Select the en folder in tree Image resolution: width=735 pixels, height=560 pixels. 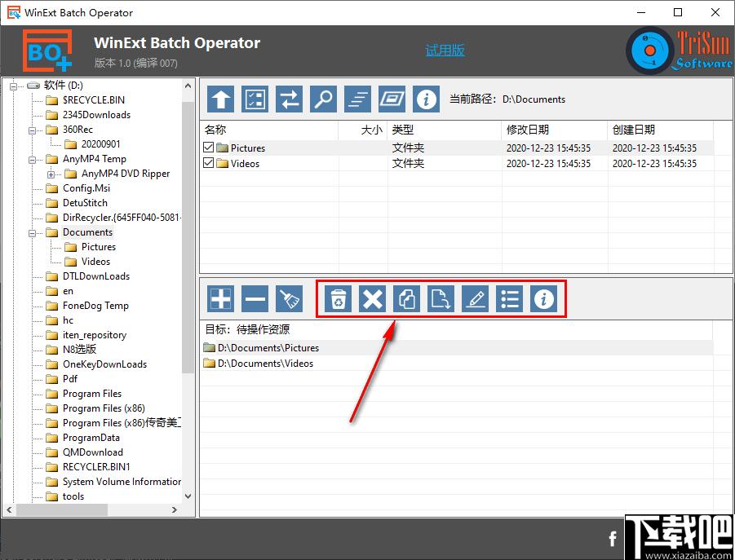click(x=68, y=291)
